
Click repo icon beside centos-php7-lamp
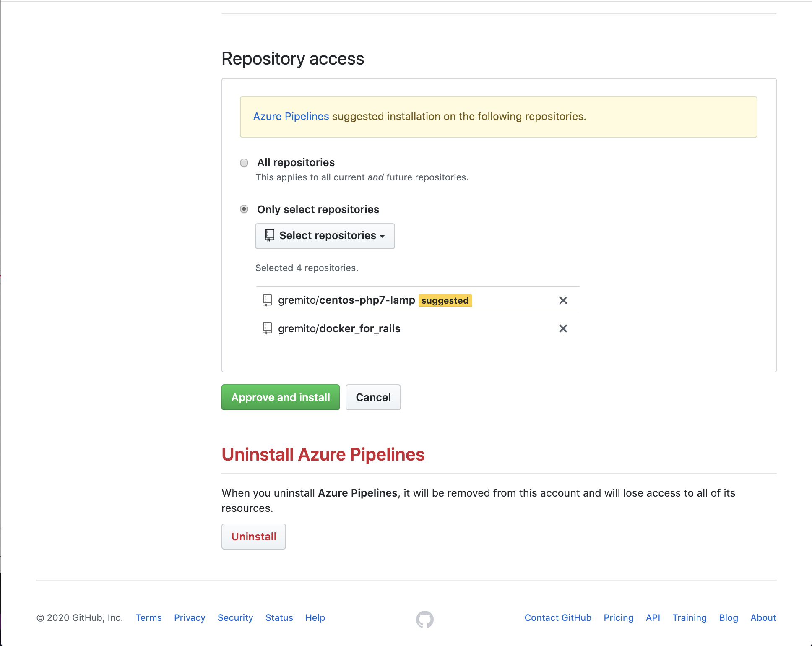pos(267,300)
